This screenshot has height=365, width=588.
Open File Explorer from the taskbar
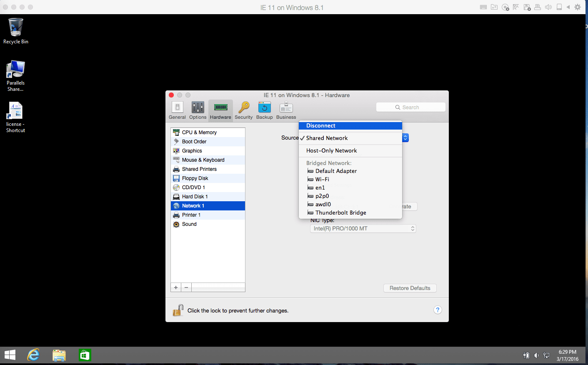[59, 355]
